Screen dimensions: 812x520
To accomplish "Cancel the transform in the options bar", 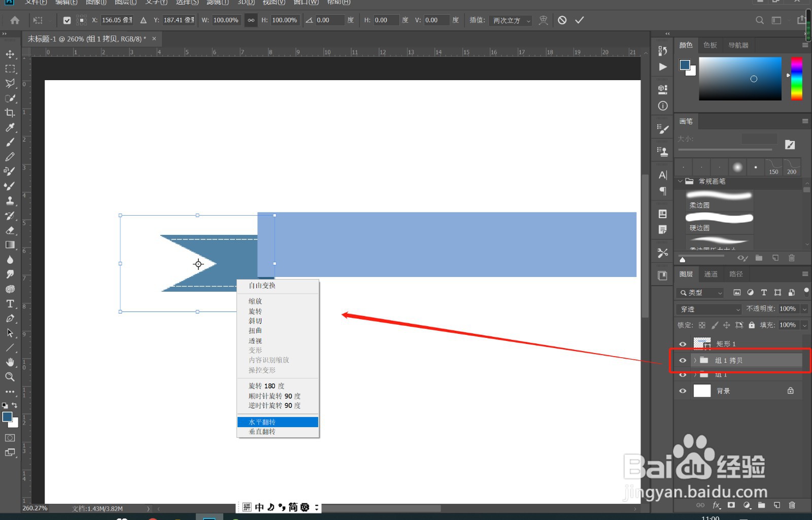I will [562, 20].
